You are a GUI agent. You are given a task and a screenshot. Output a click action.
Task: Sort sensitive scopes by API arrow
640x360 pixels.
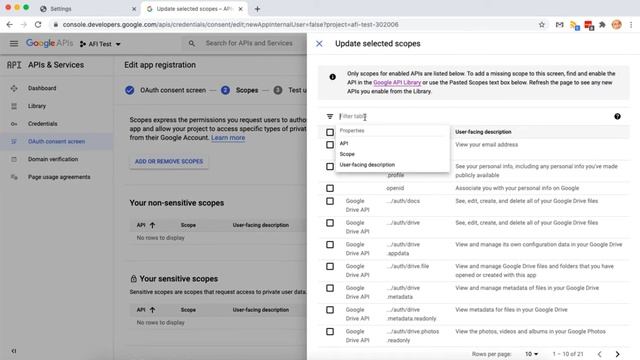(x=152, y=310)
